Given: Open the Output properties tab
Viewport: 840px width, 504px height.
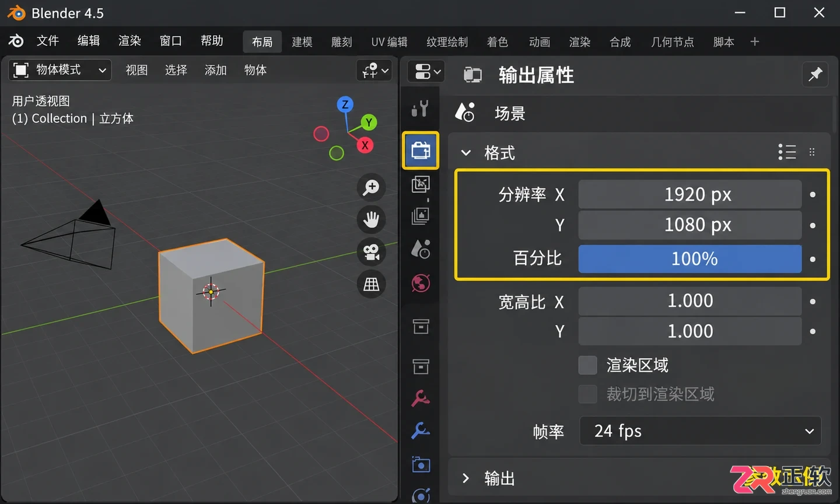Looking at the screenshot, I should point(421,150).
